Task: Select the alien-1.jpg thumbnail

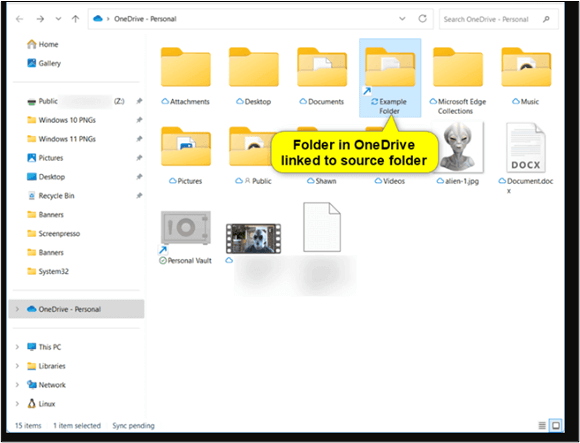Action: tap(458, 147)
